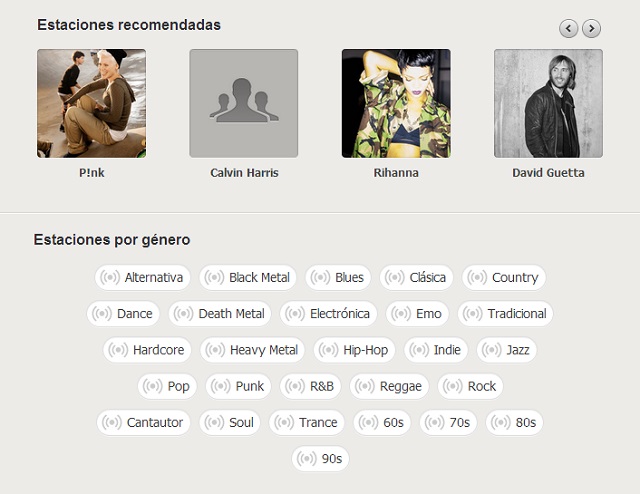Image resolution: width=640 pixels, height=494 pixels.
Task: Click the next recommended stations arrow
Action: (x=591, y=29)
